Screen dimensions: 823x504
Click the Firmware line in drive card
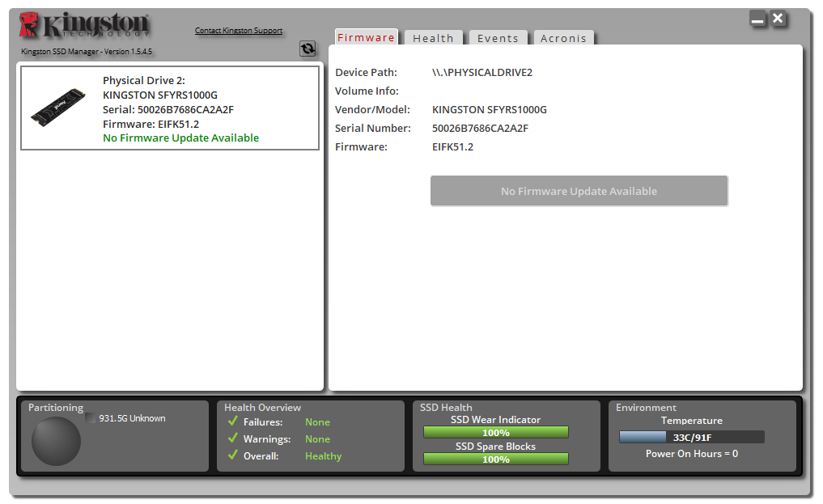pyautogui.click(x=151, y=125)
